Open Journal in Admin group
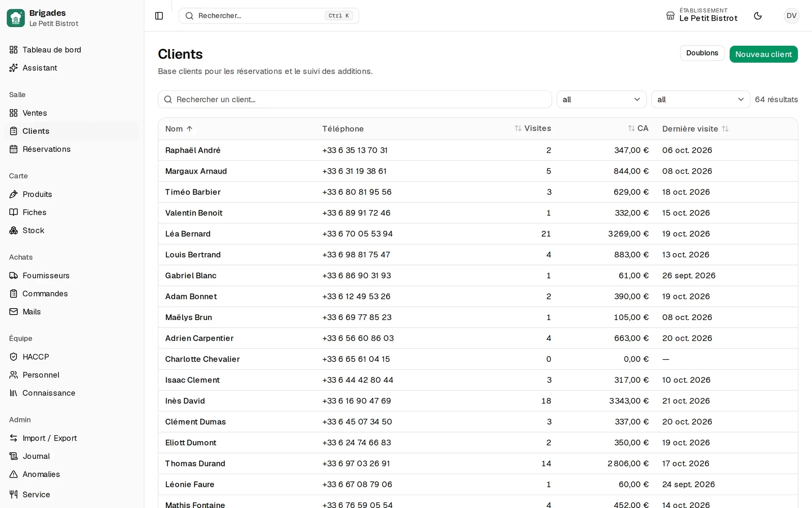The height and width of the screenshot is (508, 812). click(x=72, y=456)
